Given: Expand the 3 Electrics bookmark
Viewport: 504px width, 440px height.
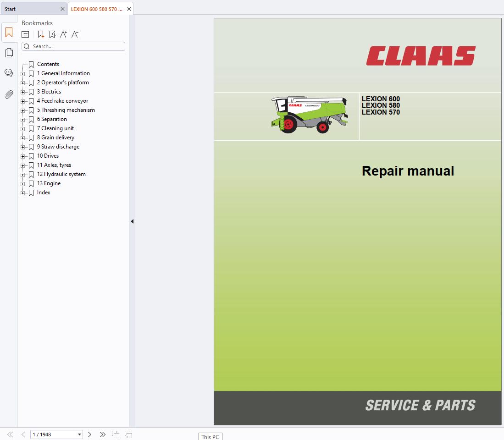Looking at the screenshot, I should point(22,92).
